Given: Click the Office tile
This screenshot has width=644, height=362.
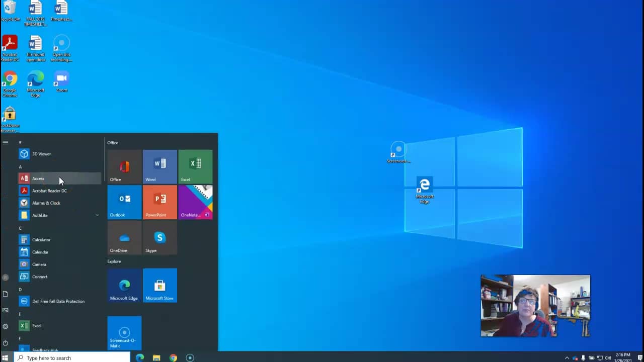Looking at the screenshot, I should coord(124,166).
